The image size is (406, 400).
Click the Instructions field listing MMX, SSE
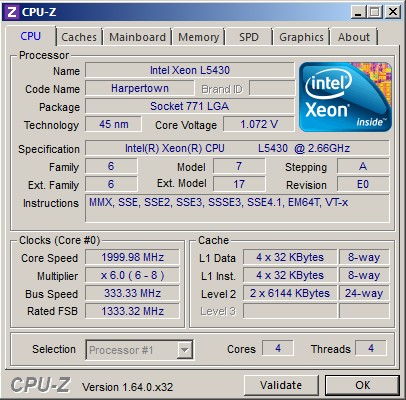coord(237,208)
